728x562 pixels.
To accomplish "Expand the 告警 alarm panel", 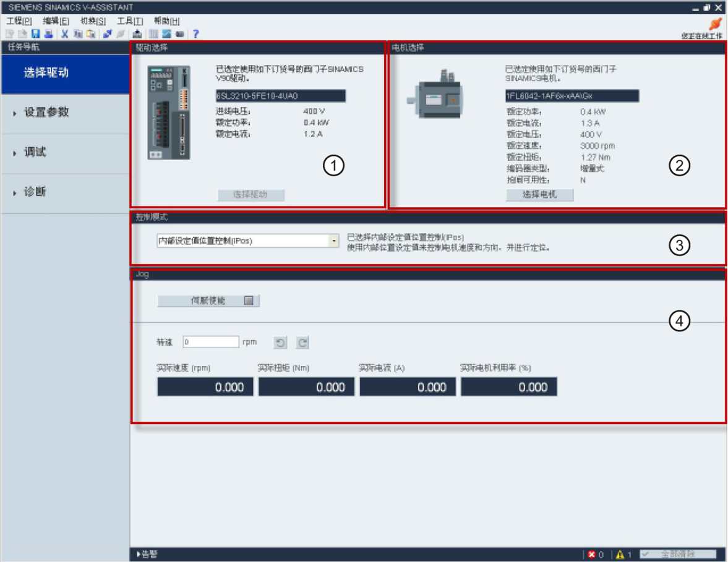I will click(x=147, y=554).
